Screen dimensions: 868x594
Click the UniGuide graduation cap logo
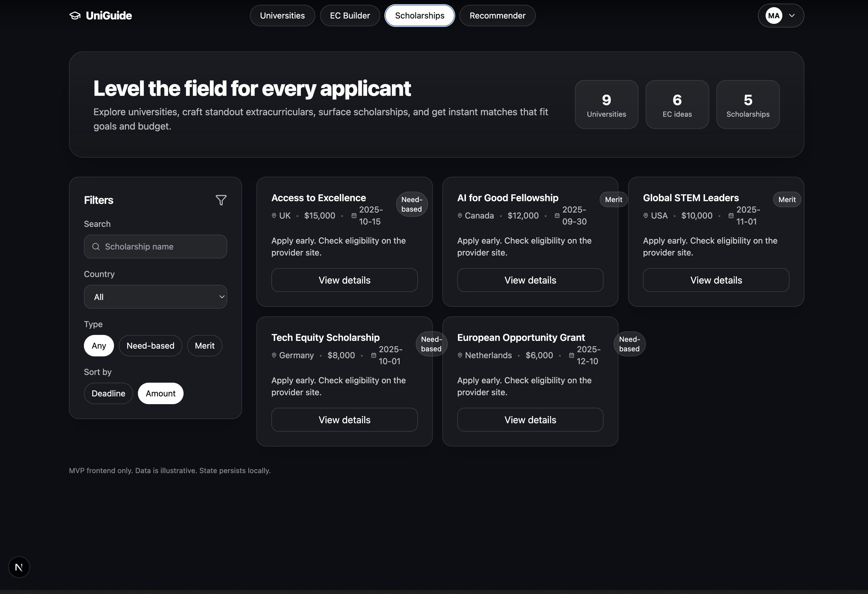click(75, 16)
